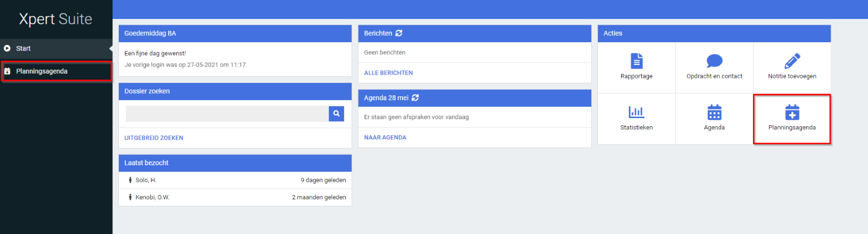
Task: Select Planningsagenda in the left sidebar
Action: click(42, 71)
